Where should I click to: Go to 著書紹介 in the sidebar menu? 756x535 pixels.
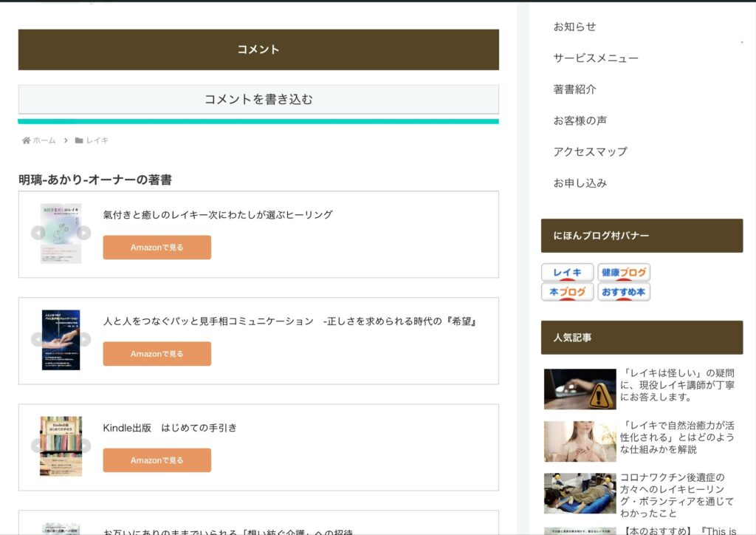(574, 89)
